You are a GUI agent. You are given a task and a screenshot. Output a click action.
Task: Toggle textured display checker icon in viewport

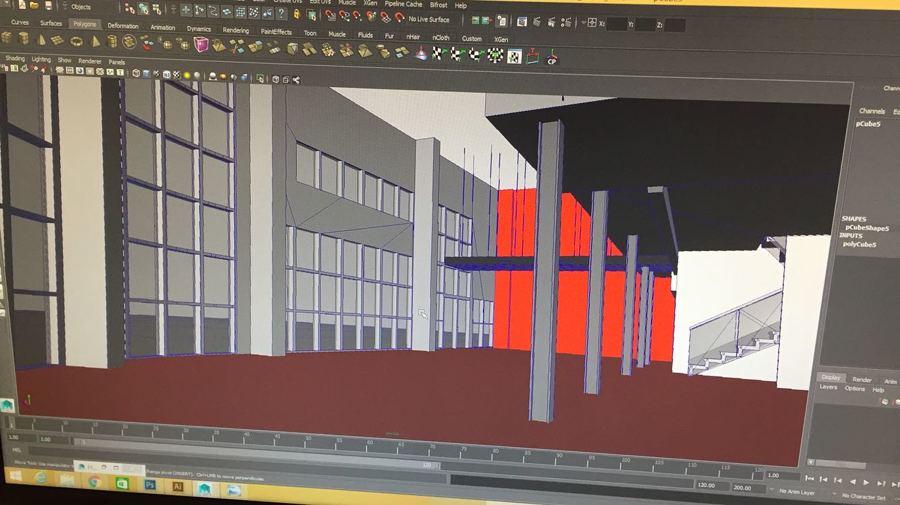[176, 75]
